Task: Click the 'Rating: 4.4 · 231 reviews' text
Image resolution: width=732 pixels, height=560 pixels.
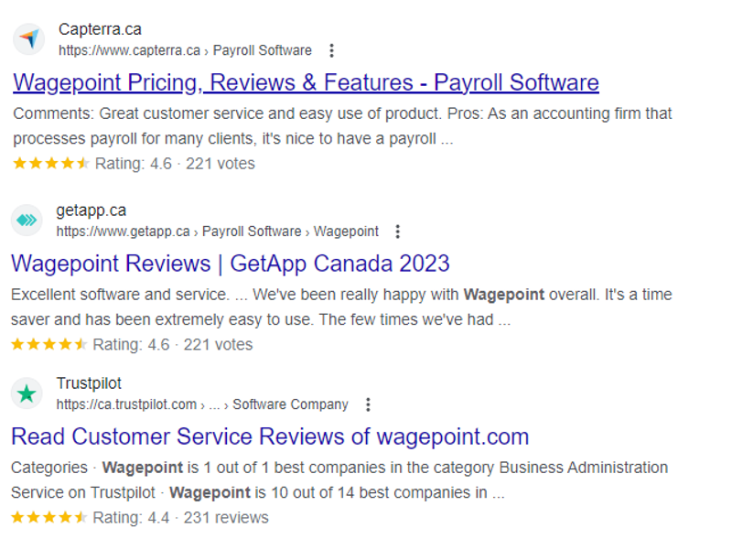Action: point(180,518)
